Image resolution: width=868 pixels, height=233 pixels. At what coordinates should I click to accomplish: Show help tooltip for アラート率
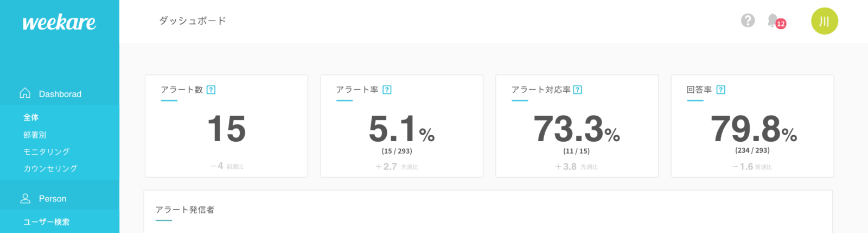387,90
